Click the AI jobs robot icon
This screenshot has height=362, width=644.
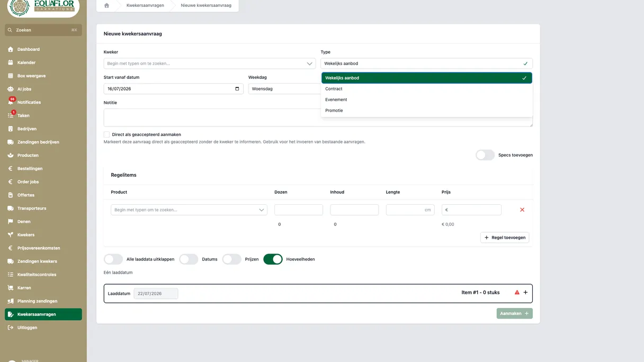coord(10,89)
